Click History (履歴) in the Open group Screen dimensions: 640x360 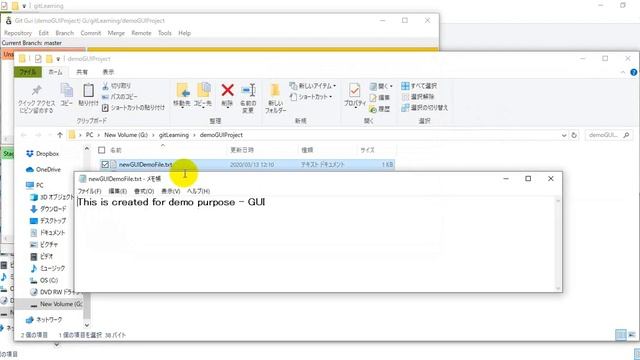(x=380, y=109)
